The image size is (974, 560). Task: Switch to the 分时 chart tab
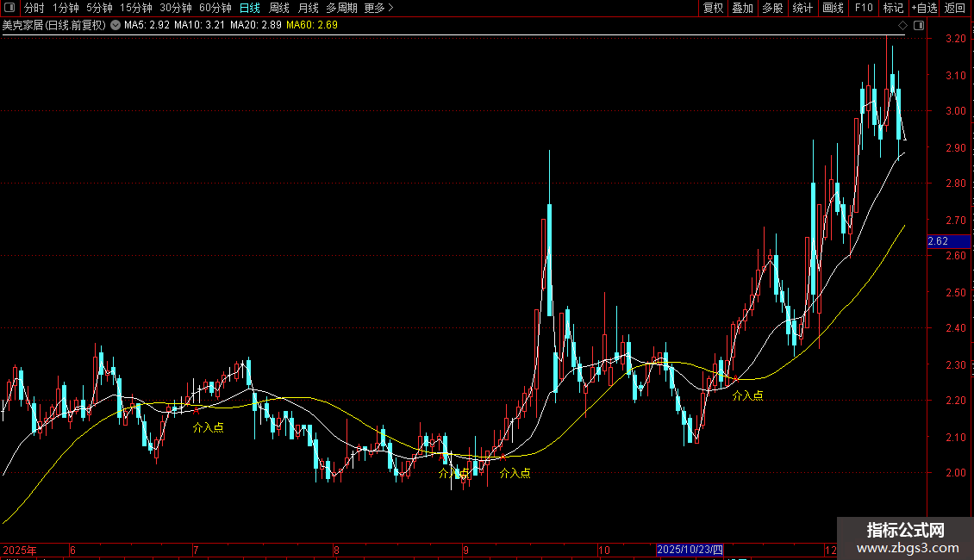click(34, 8)
